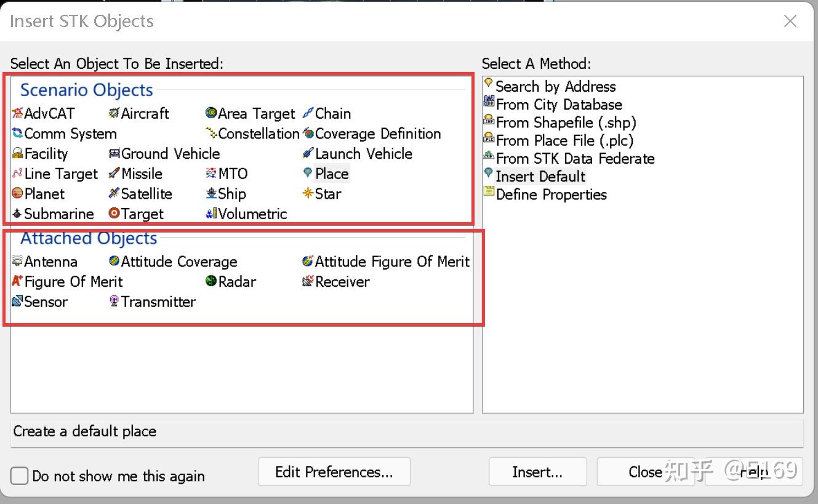Select Define Properties method

pyautogui.click(x=551, y=194)
